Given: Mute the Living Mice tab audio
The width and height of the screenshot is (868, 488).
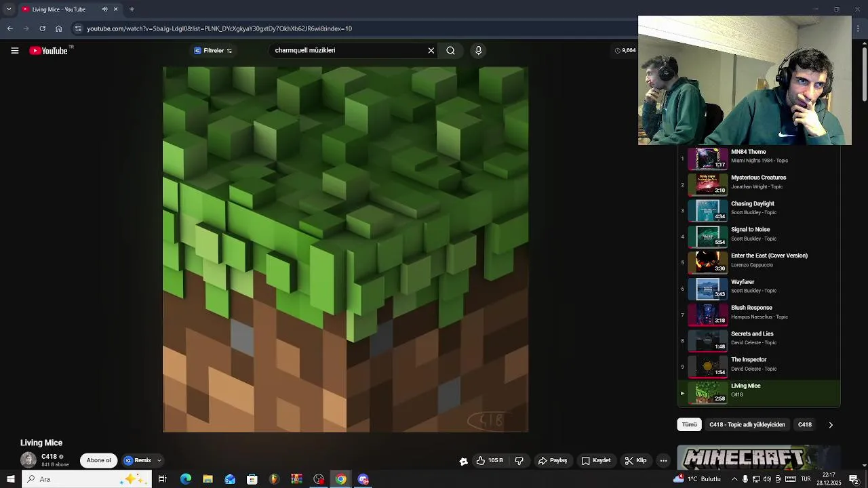Looking at the screenshot, I should pos(104,9).
